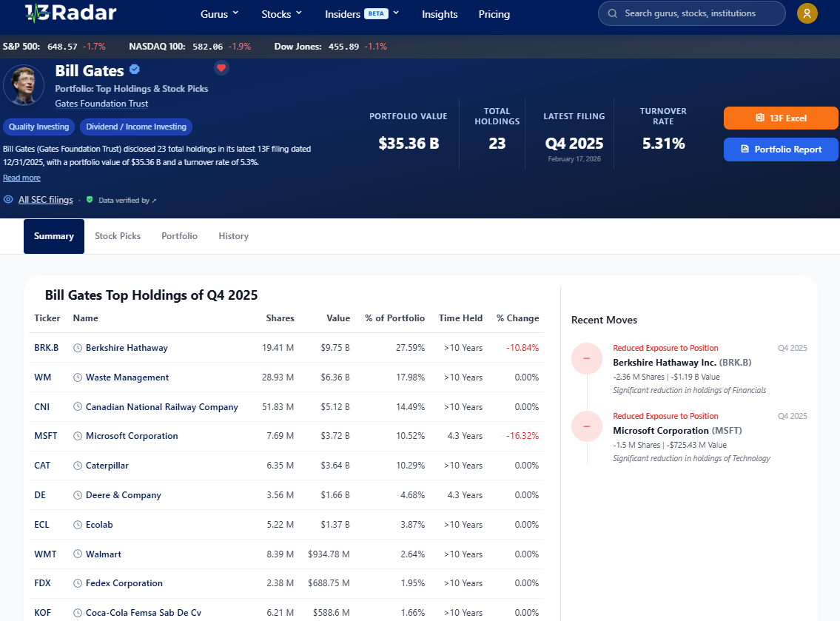Click the S&P 500 index value
Image resolution: width=840 pixels, height=621 pixels.
tap(62, 47)
